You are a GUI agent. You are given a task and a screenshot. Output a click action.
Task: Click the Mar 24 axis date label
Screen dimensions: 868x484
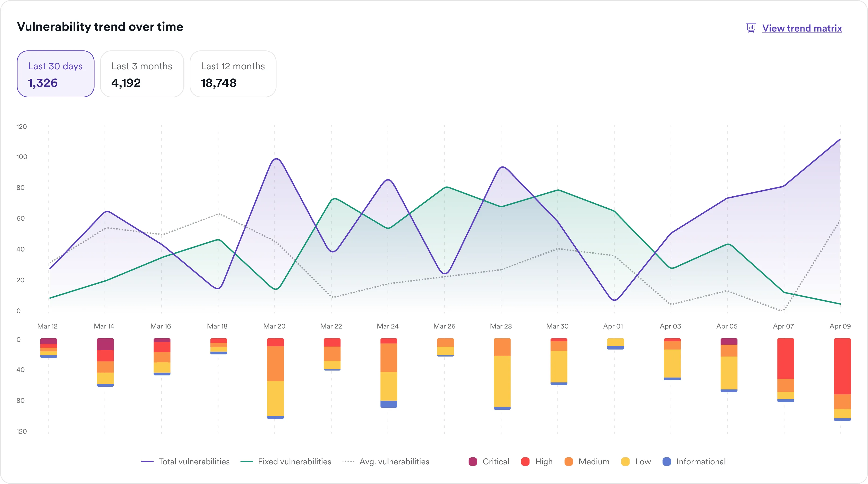pos(388,326)
